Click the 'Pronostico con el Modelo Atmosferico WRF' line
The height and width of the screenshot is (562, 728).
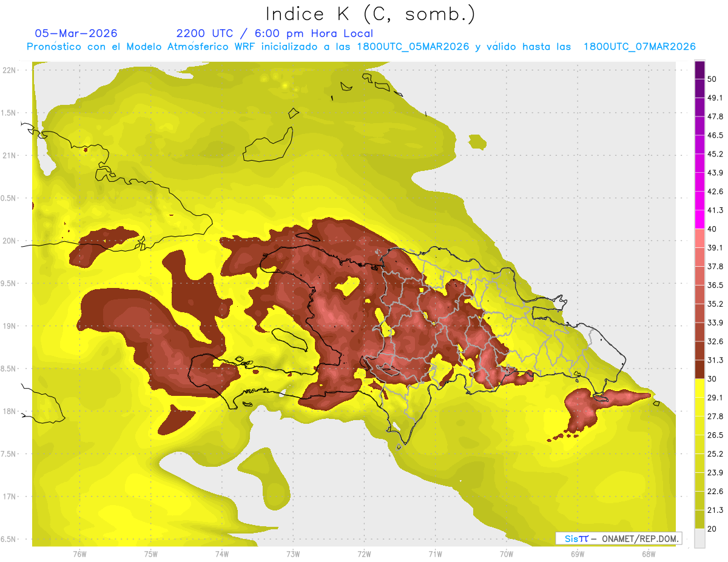click(x=361, y=47)
